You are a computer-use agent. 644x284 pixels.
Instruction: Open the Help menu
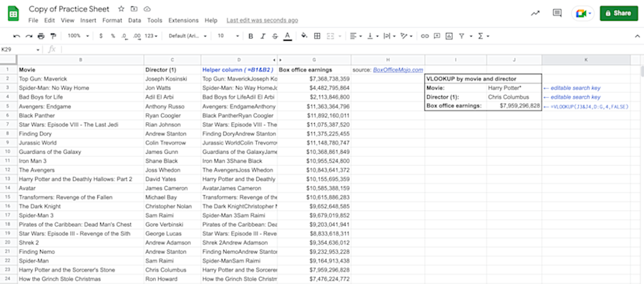tap(211, 20)
